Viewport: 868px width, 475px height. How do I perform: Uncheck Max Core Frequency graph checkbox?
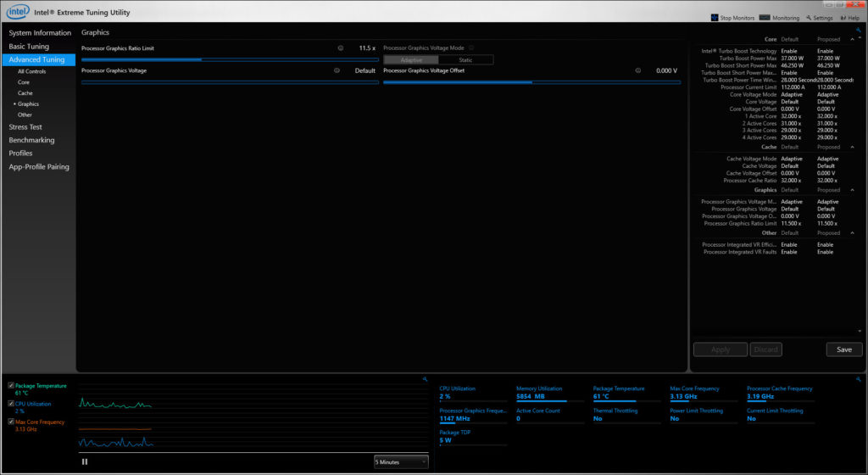(11, 422)
